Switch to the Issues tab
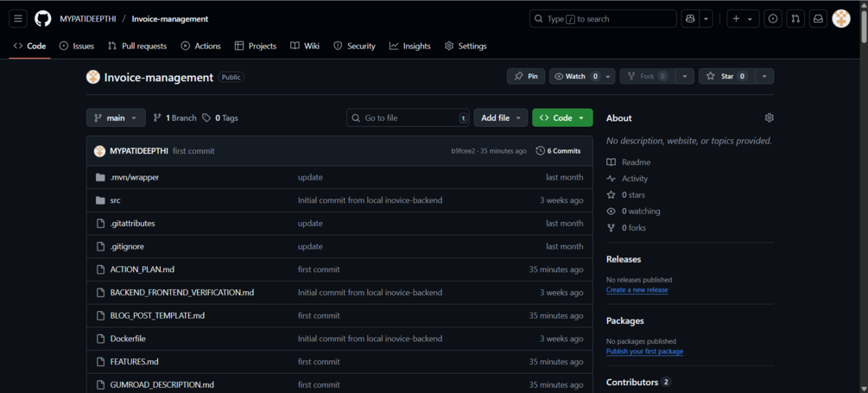The image size is (868, 393). [76, 46]
